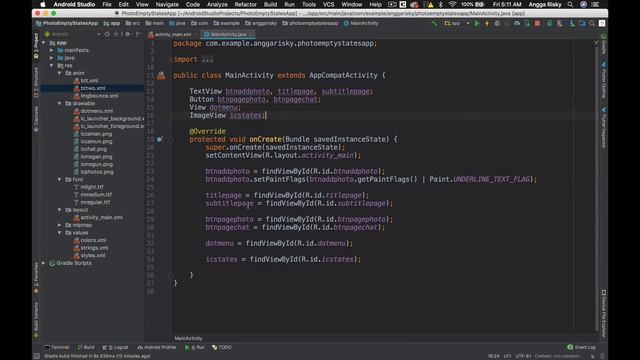The width and height of the screenshot is (640, 360).
Task: Select mmedium.ttf font file
Action: tap(96, 195)
